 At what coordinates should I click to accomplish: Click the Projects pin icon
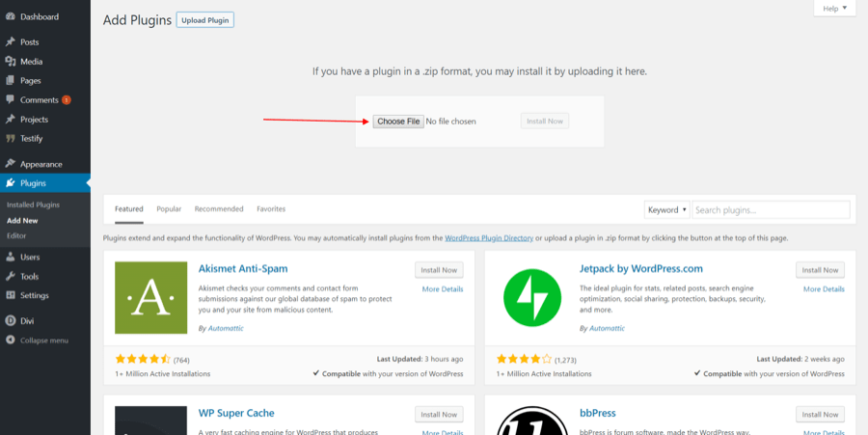pos(10,120)
